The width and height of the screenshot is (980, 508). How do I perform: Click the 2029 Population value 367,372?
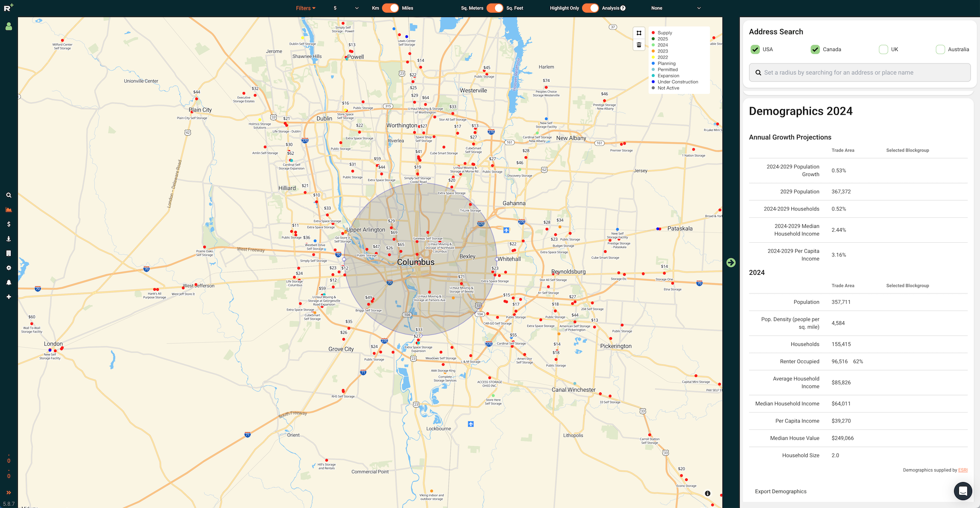[x=841, y=191]
